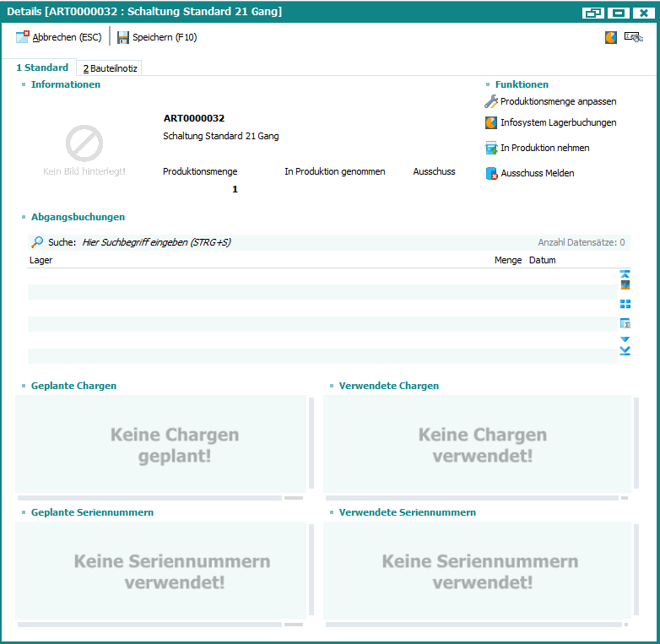Click the blue grid tiles view icon

(x=625, y=304)
